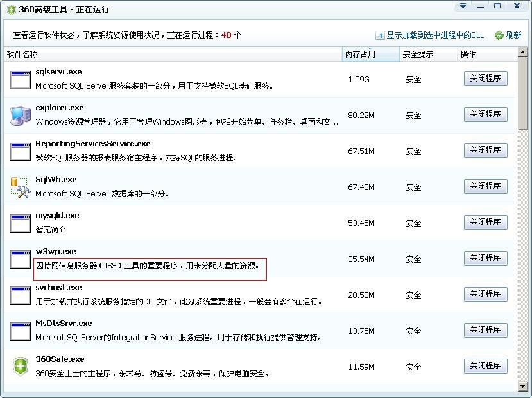
Task: Click the explorer.exe computer icon
Action: click(21, 116)
